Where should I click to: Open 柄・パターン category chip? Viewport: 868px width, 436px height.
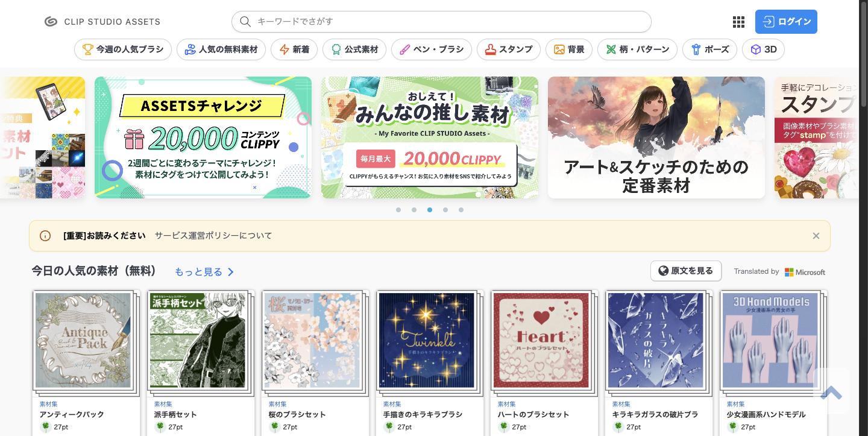pyautogui.click(x=638, y=49)
